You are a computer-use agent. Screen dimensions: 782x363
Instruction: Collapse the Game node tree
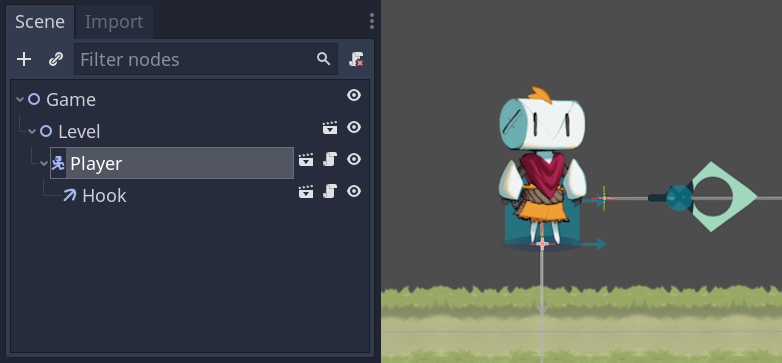pos(20,99)
